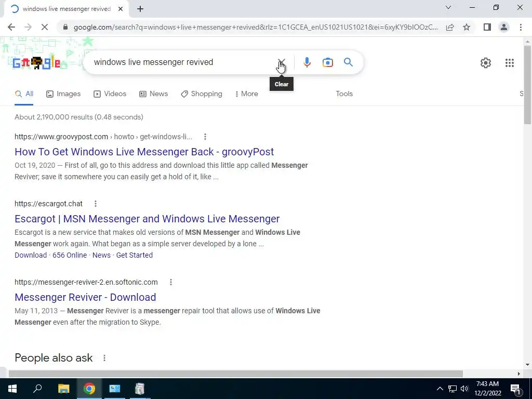
Task: Click the Google doodle logo
Action: (x=36, y=63)
